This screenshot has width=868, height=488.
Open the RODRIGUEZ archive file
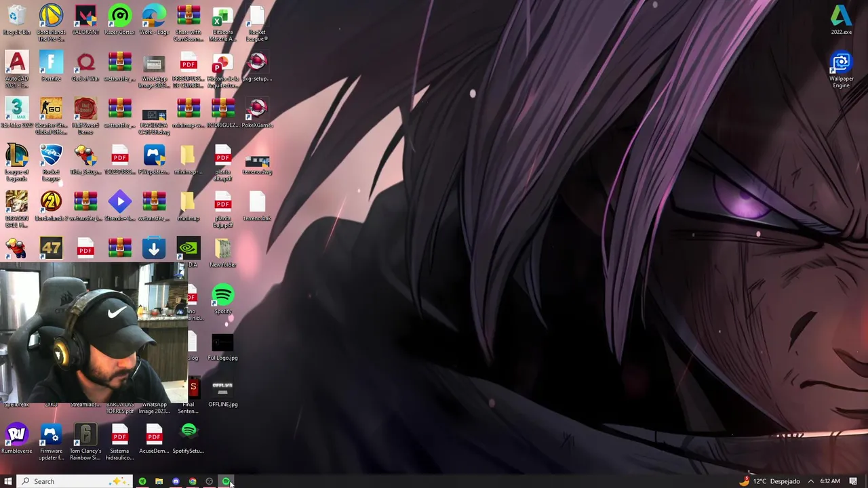click(x=222, y=113)
